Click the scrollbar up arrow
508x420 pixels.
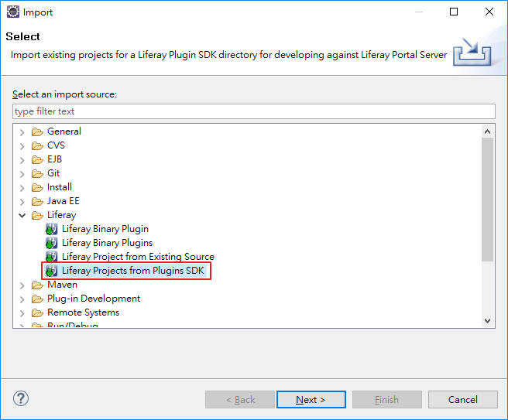[487, 131]
